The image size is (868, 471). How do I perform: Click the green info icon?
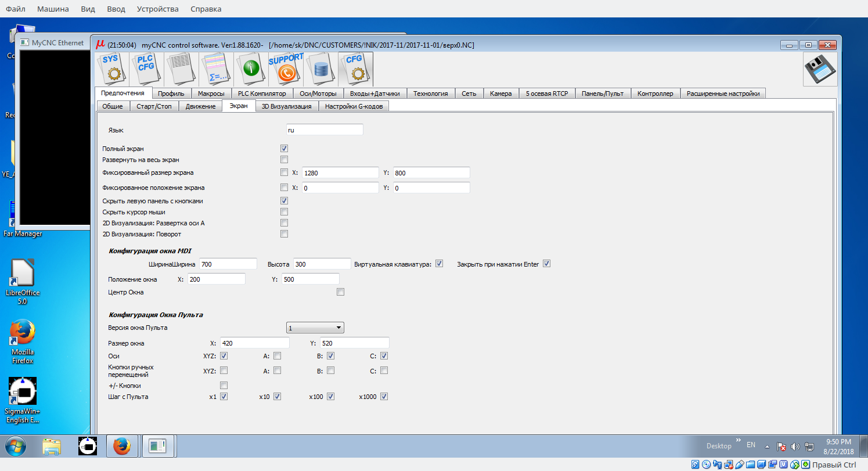(251, 69)
